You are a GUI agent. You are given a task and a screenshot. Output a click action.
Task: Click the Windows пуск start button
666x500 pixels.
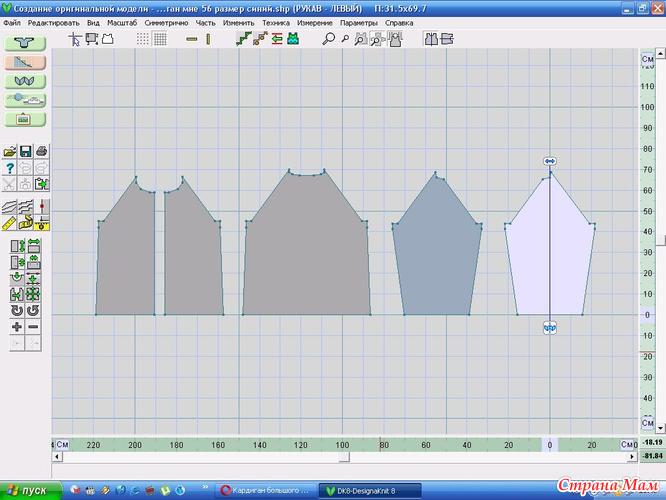[x=28, y=490]
